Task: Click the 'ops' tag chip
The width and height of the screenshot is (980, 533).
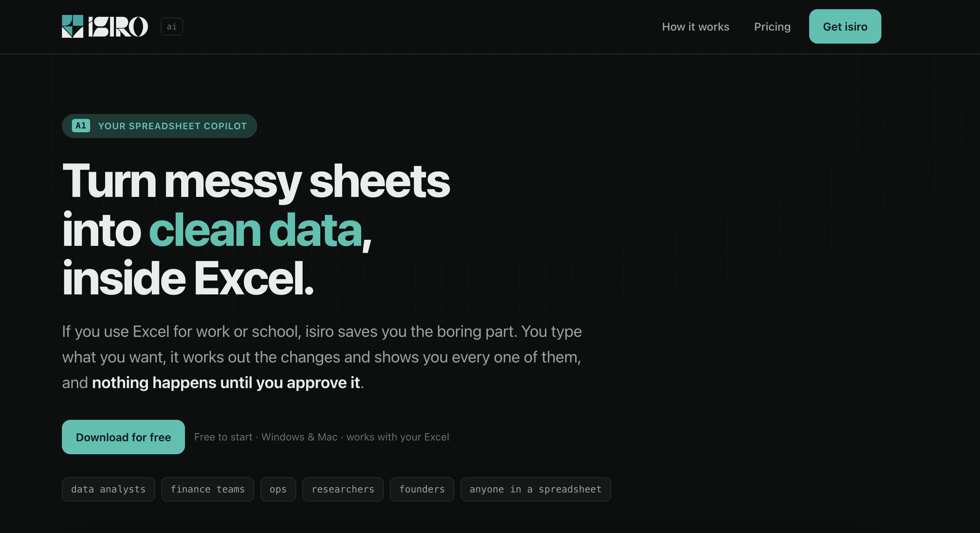Action: coord(278,489)
